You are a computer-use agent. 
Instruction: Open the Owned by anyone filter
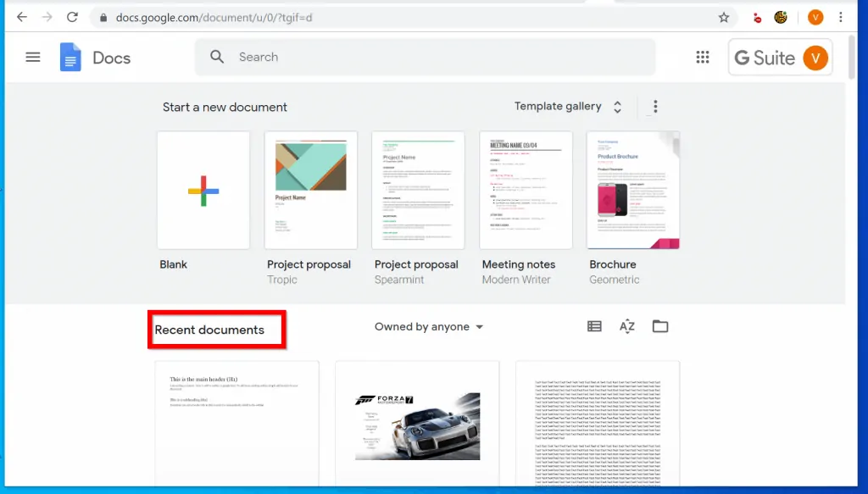pyautogui.click(x=428, y=325)
